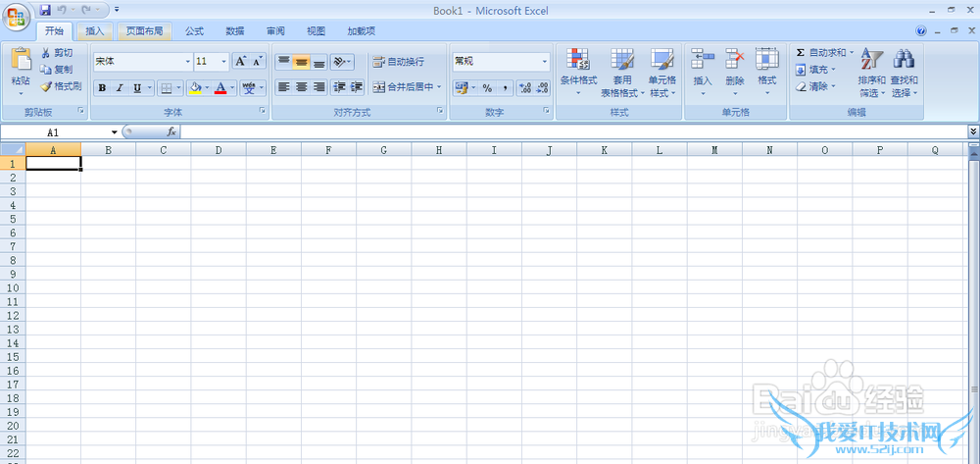The image size is (980, 464).
Task: Toggle center text horizontally
Action: tap(301, 87)
